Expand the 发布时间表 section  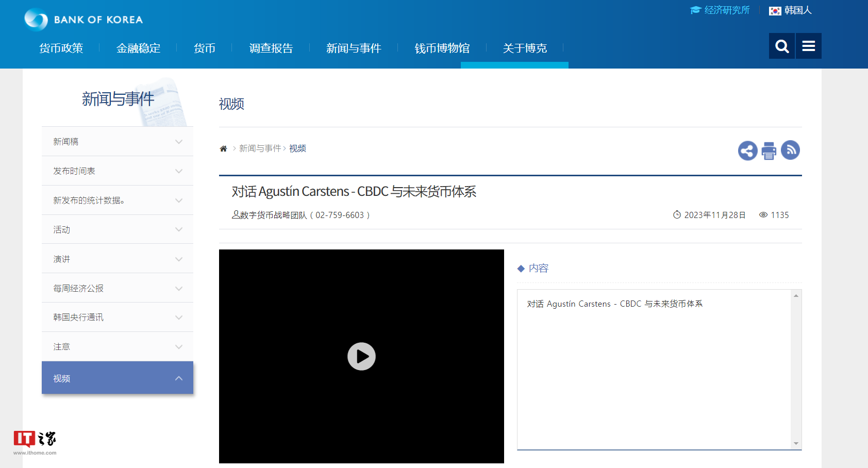point(117,171)
